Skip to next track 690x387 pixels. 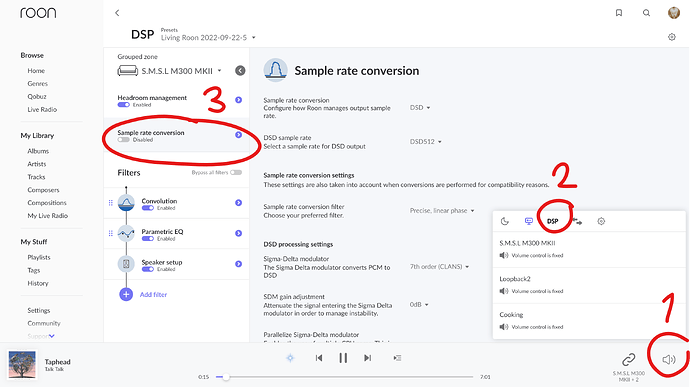367,358
